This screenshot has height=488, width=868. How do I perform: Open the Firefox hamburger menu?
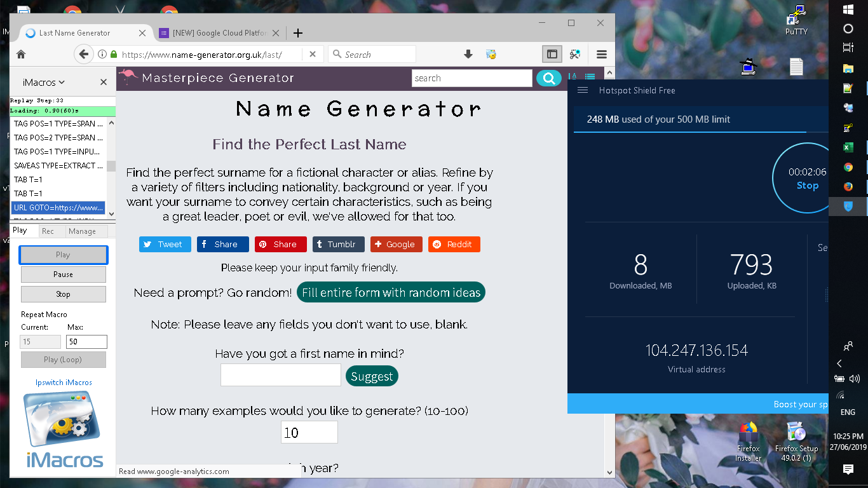[x=602, y=55]
